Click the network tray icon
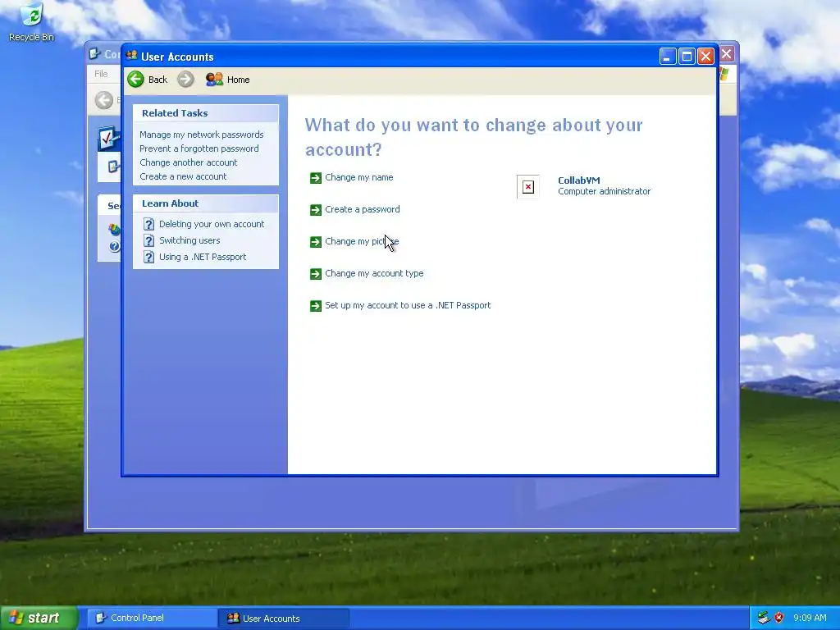 (765, 618)
